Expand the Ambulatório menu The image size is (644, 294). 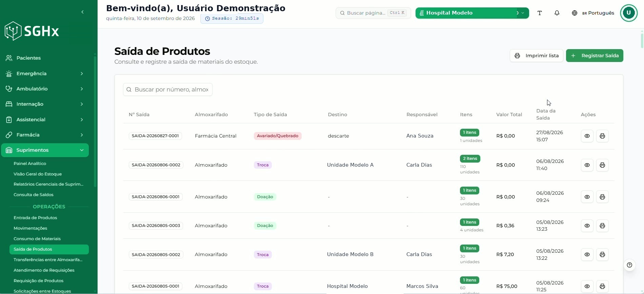pos(45,89)
